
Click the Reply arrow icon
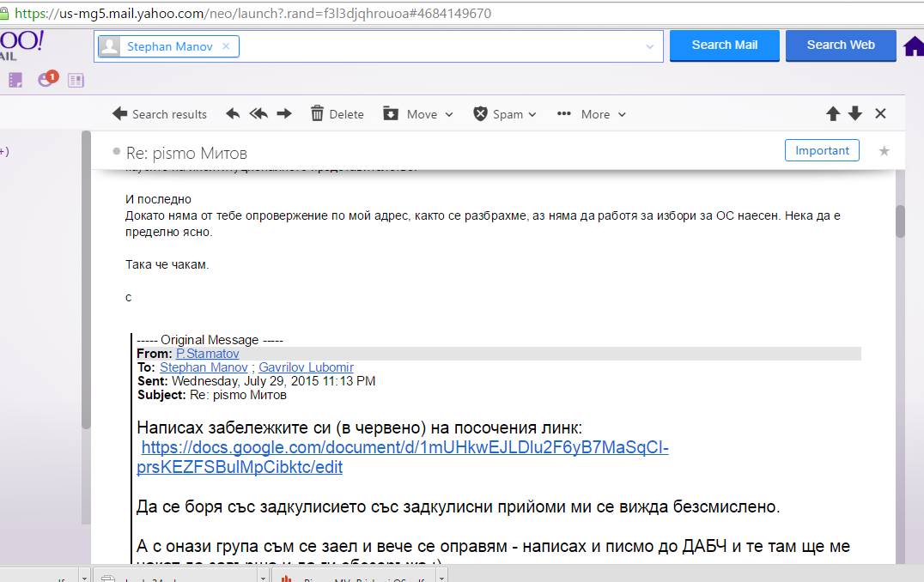coord(233,113)
